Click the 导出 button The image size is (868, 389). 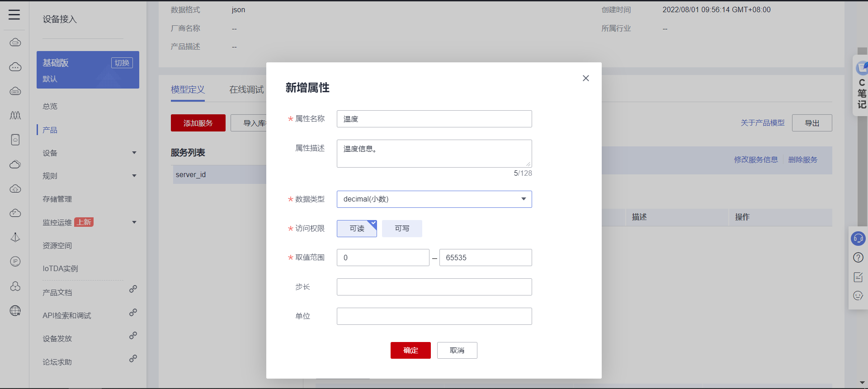(812, 123)
